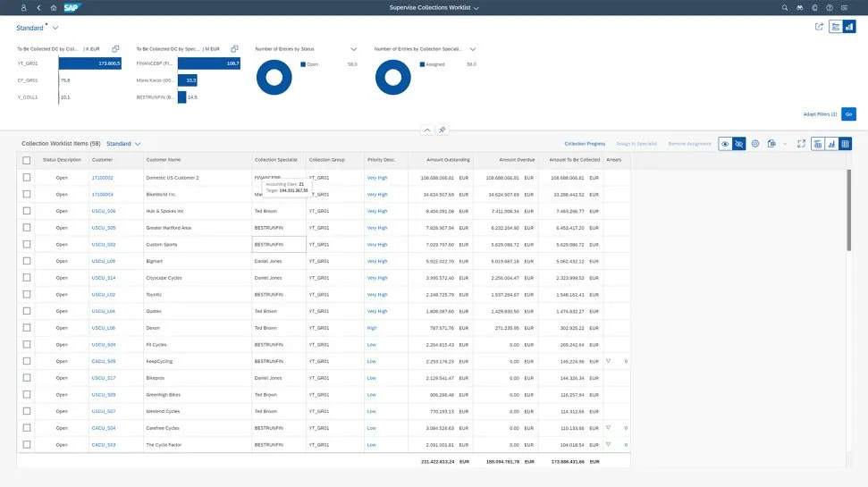Check the row for Domestic US Customer 2

click(27, 178)
